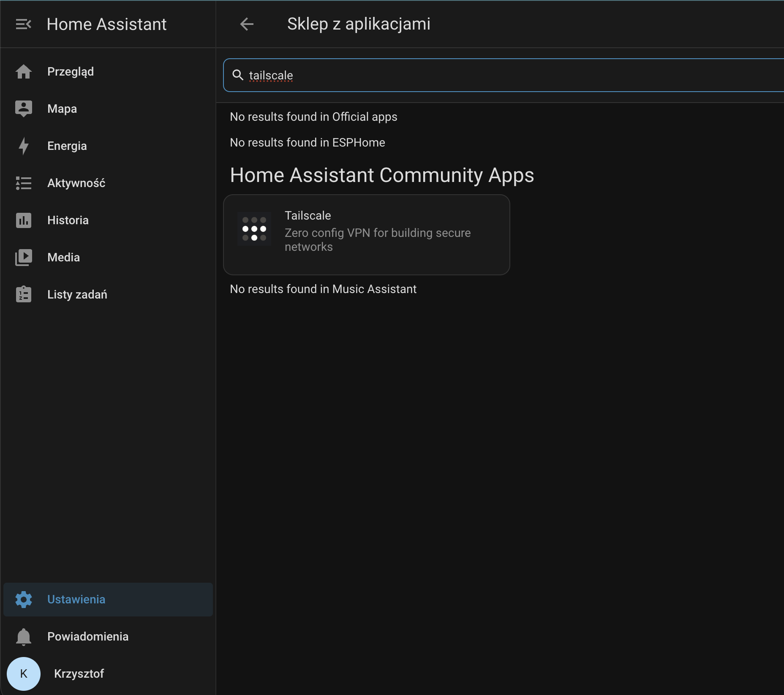Click the Home Assistant title text

106,24
